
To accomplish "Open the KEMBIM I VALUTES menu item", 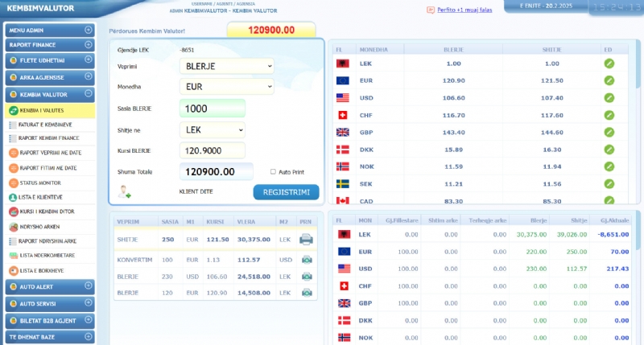I will tap(50, 110).
